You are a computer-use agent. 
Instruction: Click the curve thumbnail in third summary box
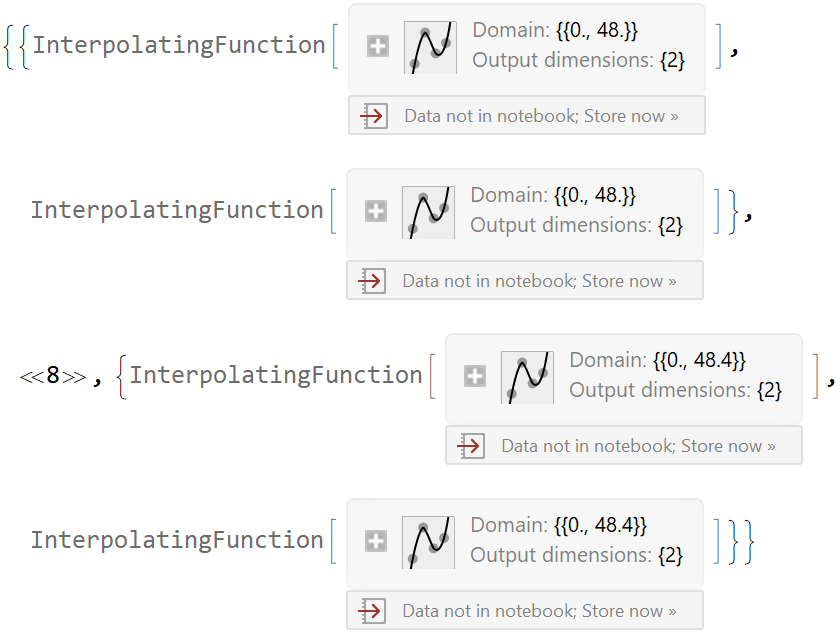tap(527, 377)
